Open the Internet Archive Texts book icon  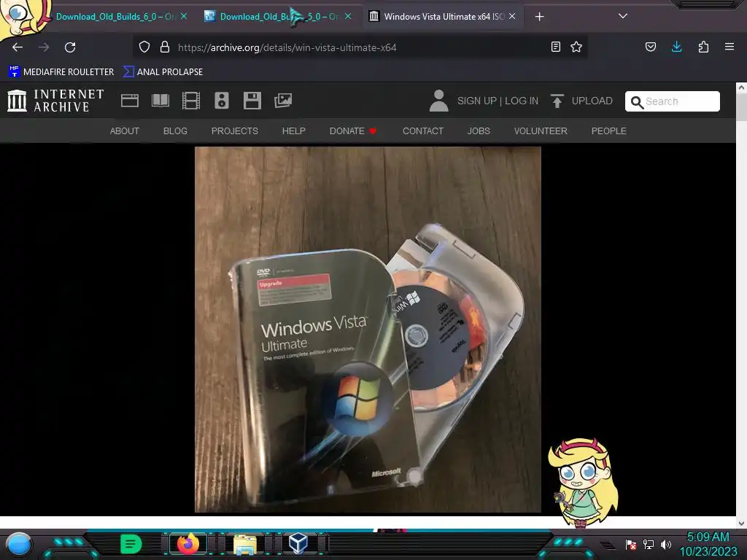(x=160, y=101)
